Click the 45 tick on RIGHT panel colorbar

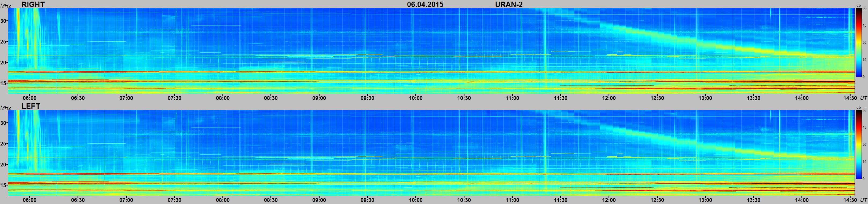[864, 25]
